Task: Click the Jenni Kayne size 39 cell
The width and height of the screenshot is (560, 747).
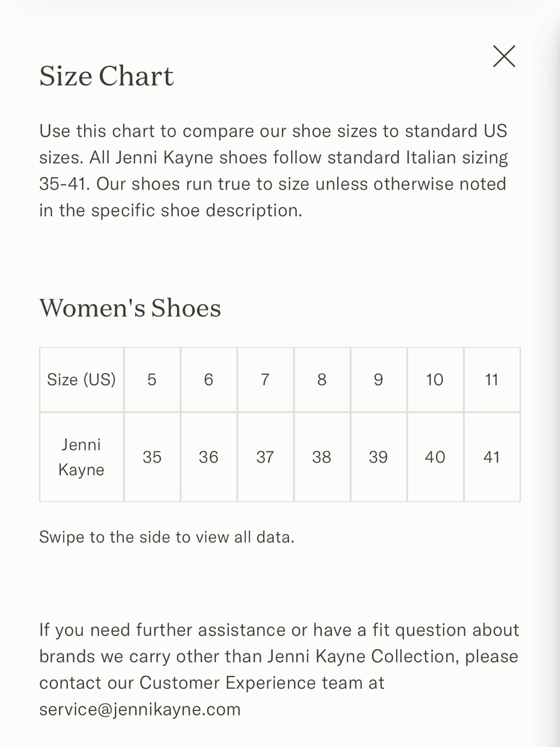Action: 379,457
